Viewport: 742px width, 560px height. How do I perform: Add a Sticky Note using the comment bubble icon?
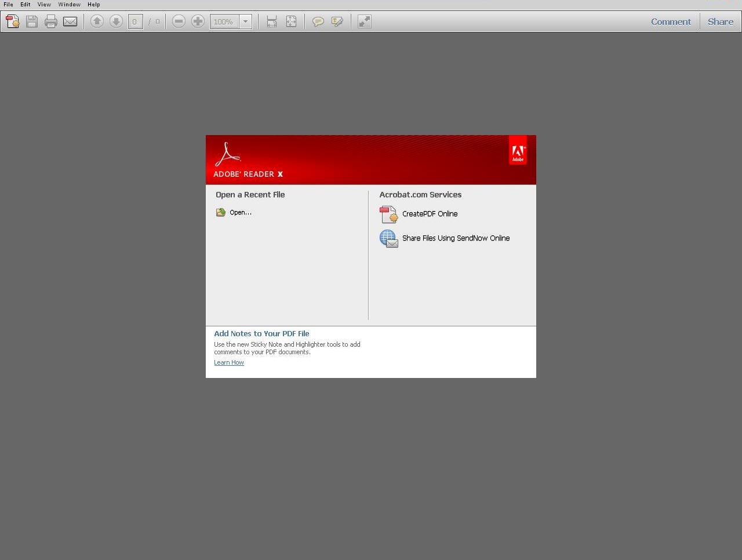(x=318, y=21)
